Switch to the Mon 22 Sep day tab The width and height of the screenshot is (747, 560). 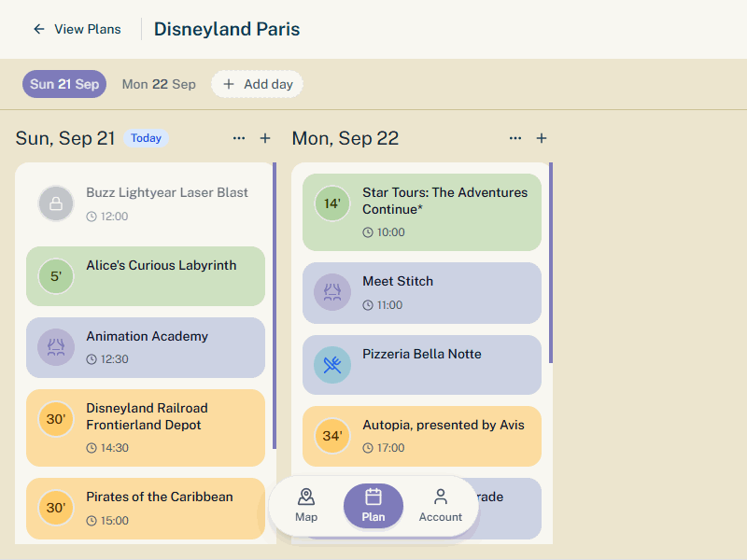pos(159,84)
